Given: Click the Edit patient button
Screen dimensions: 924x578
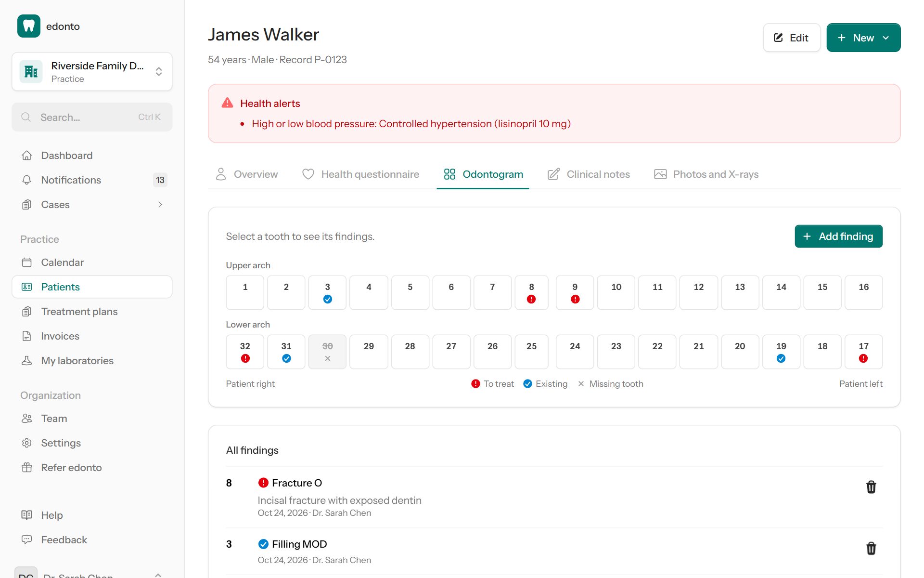Looking at the screenshot, I should (x=792, y=38).
